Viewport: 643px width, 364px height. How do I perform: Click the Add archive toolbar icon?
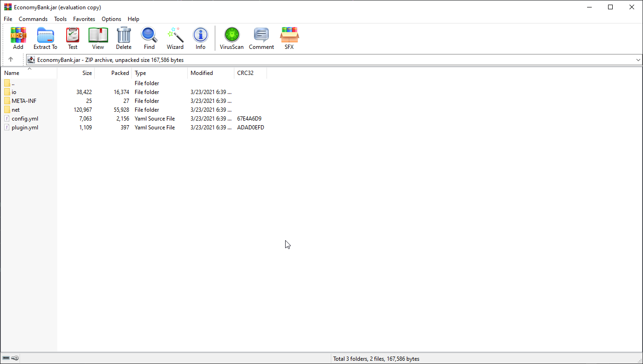click(x=18, y=38)
